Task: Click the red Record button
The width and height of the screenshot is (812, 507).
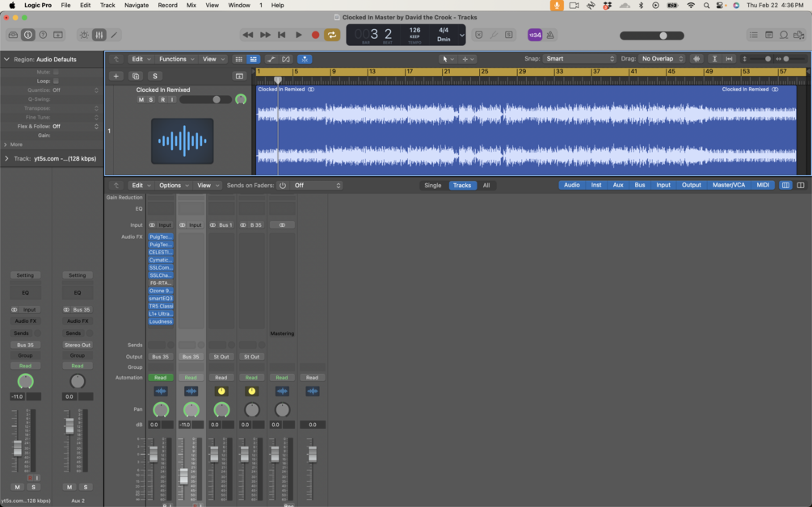Action: [x=315, y=35]
